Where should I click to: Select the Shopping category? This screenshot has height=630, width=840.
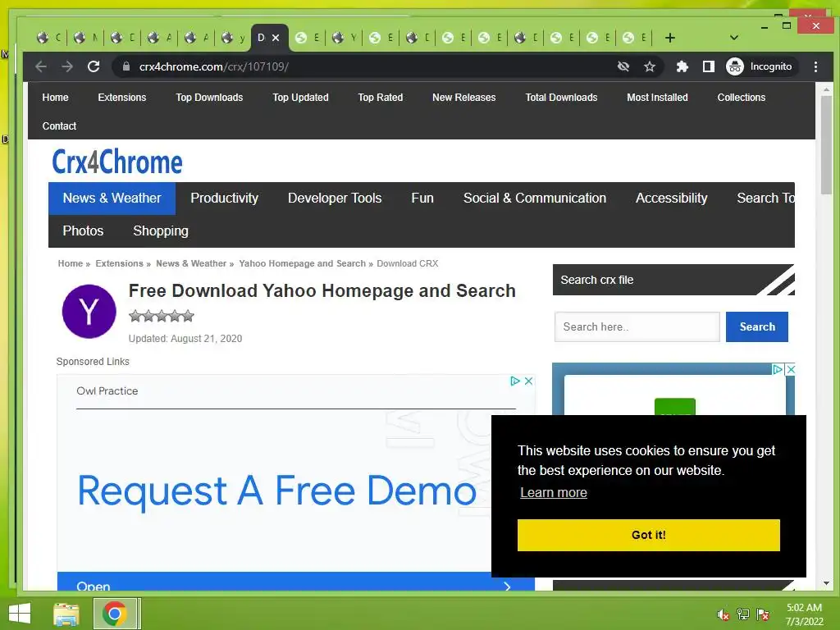161,231
